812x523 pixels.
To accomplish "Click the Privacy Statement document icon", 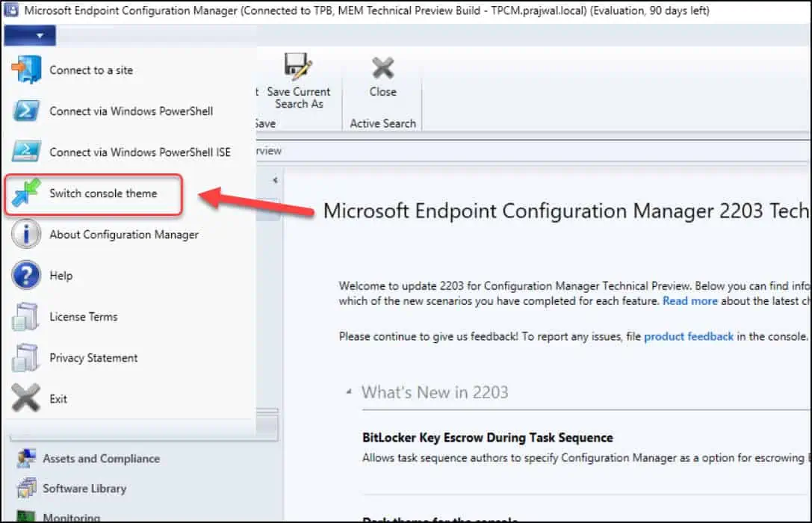I will [x=25, y=357].
